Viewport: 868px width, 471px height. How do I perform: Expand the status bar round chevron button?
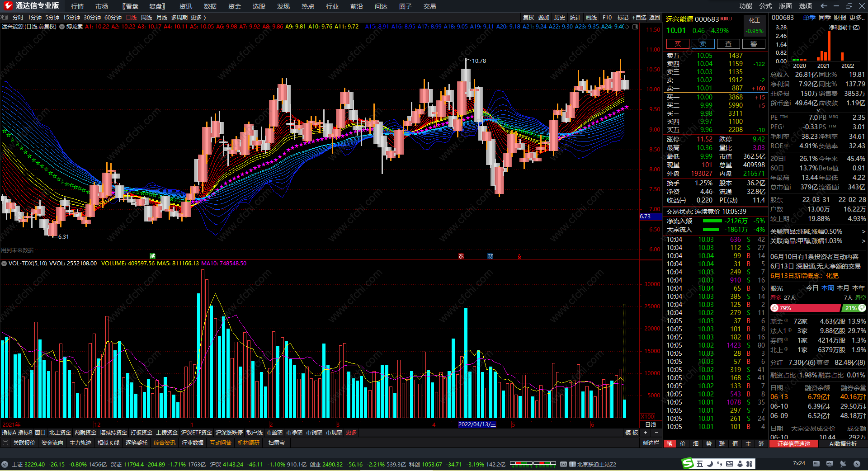[5, 464]
